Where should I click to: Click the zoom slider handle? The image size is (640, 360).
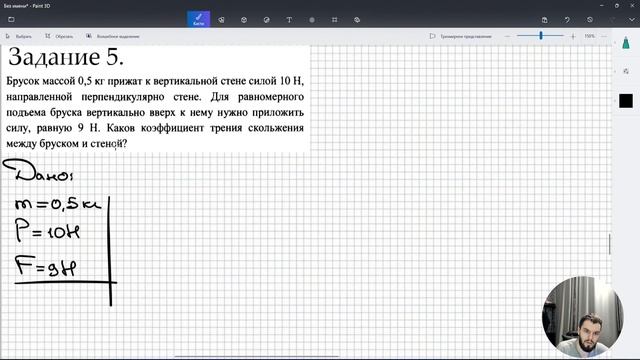541,36
